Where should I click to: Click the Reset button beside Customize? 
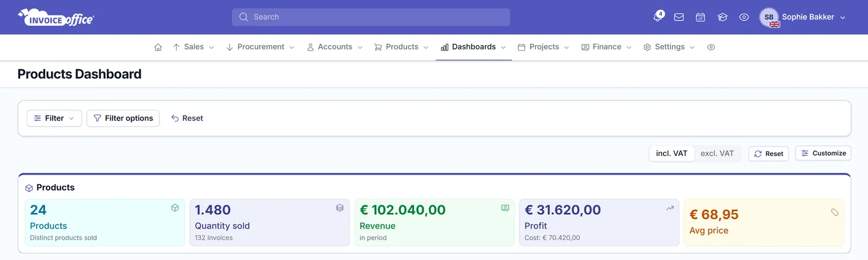(x=769, y=154)
